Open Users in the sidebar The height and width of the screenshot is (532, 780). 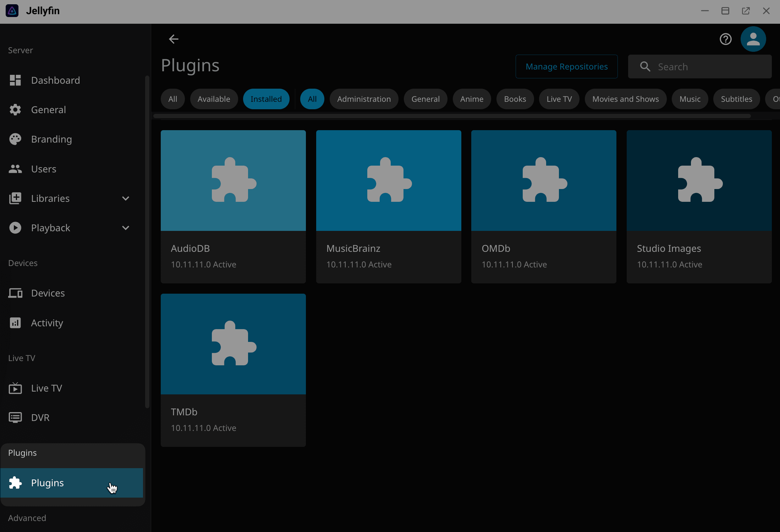71,169
